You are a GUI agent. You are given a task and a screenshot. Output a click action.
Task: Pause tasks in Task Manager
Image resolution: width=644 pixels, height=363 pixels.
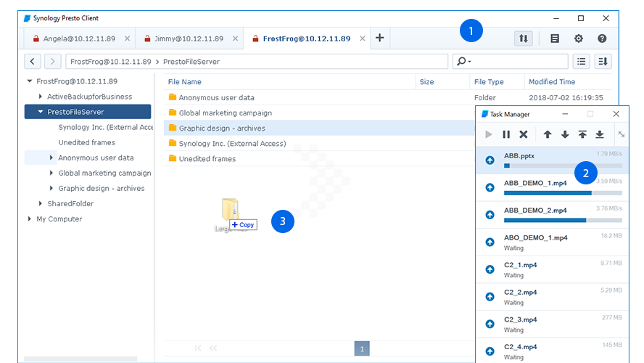506,134
